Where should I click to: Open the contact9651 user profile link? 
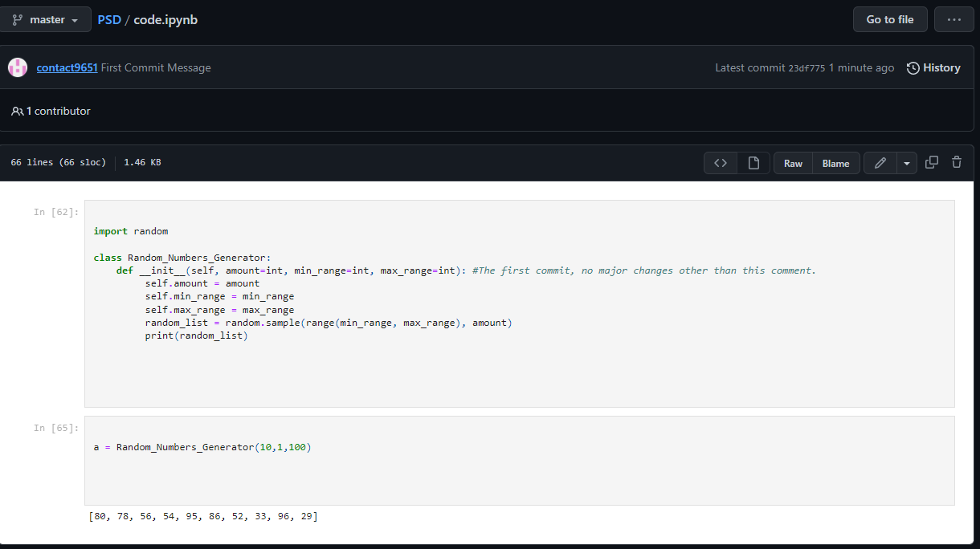pos(67,68)
